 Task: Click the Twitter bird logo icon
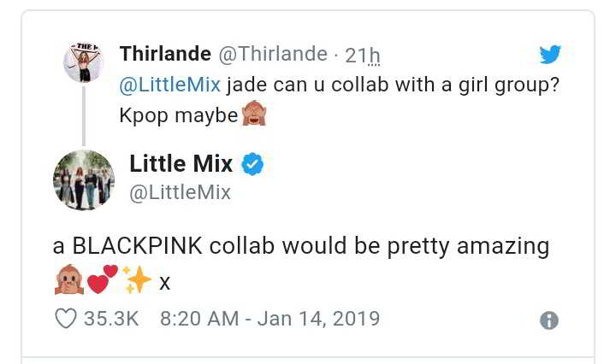(550, 55)
